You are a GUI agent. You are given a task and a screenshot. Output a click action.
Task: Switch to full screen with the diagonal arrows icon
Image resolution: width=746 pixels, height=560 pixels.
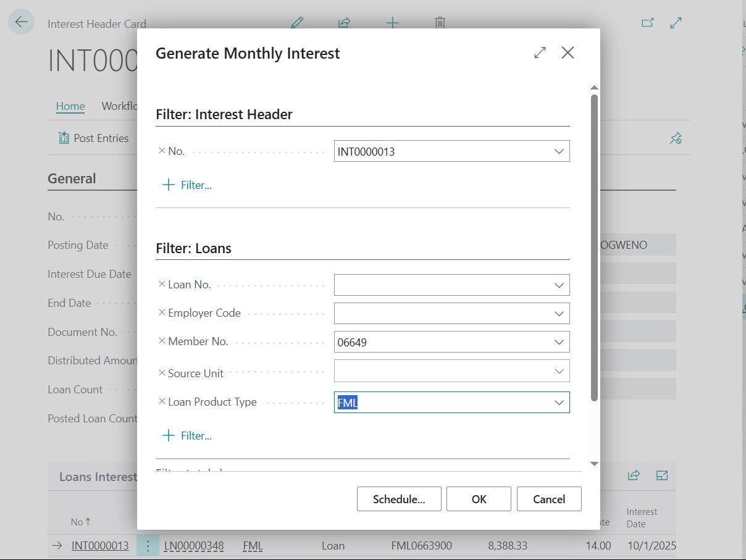(x=676, y=22)
